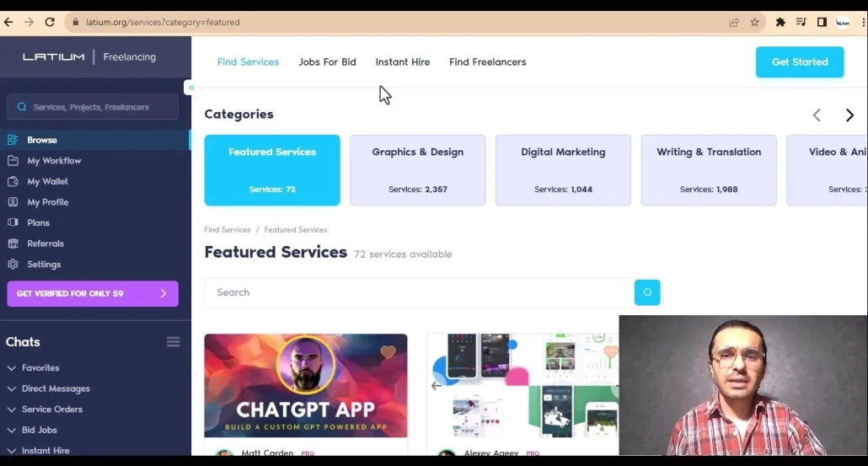
Task: Click Get Verified For Only $9 banner
Action: coord(92,293)
